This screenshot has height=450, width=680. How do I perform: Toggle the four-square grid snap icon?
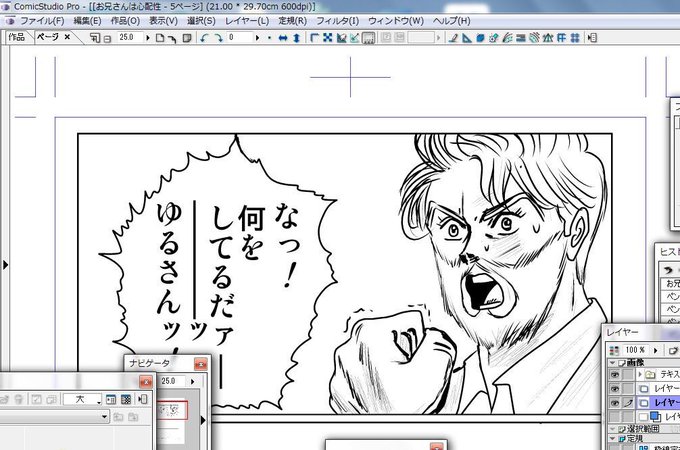point(328,38)
